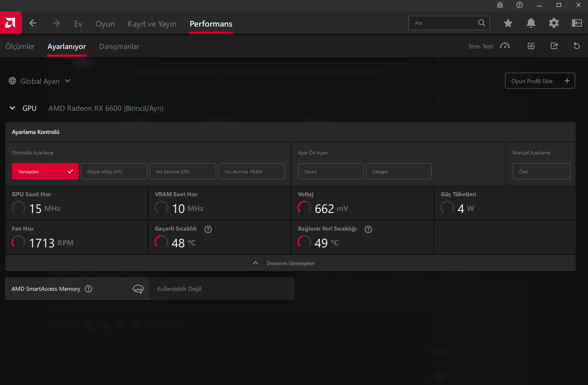Viewport: 588px width, 385px height.
Task: Click the Geçerli Sıcaklık gauge dial
Action: [x=161, y=242]
